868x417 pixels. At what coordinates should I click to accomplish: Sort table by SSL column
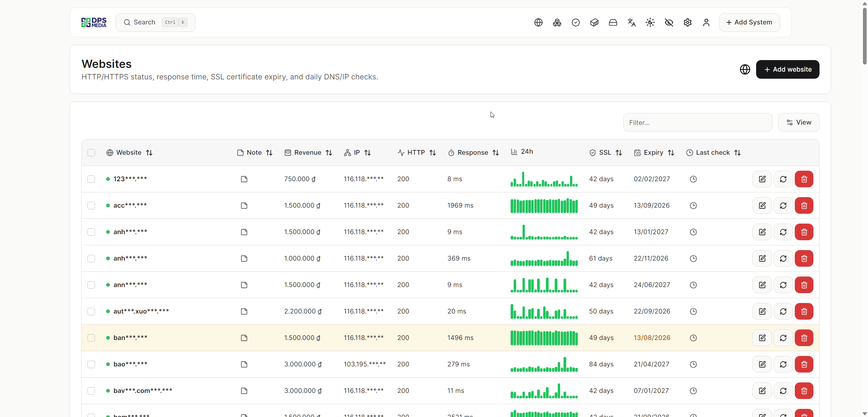[x=606, y=153]
